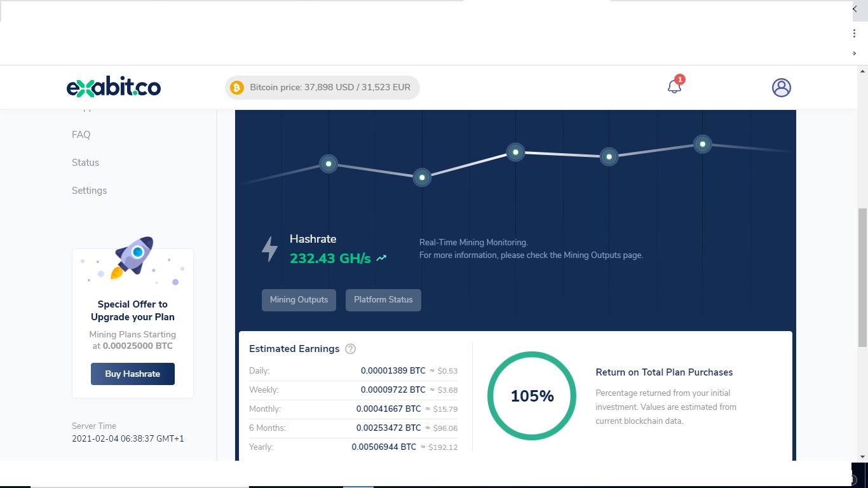Open the Status sidebar item
Viewport: 868px width, 488px height.
85,163
